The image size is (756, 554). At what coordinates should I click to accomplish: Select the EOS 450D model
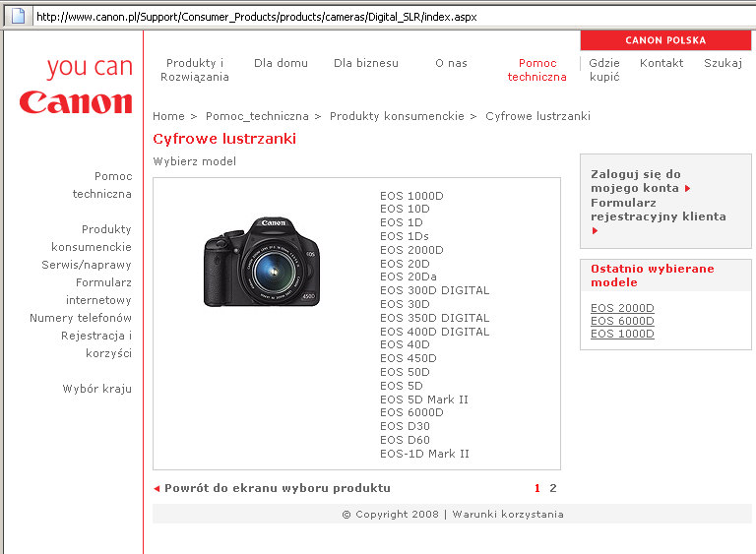[409, 358]
